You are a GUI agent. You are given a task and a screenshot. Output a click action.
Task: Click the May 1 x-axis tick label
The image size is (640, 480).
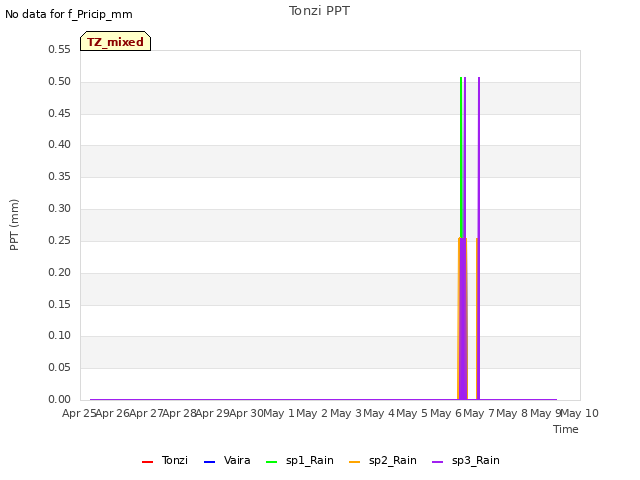click(279, 413)
